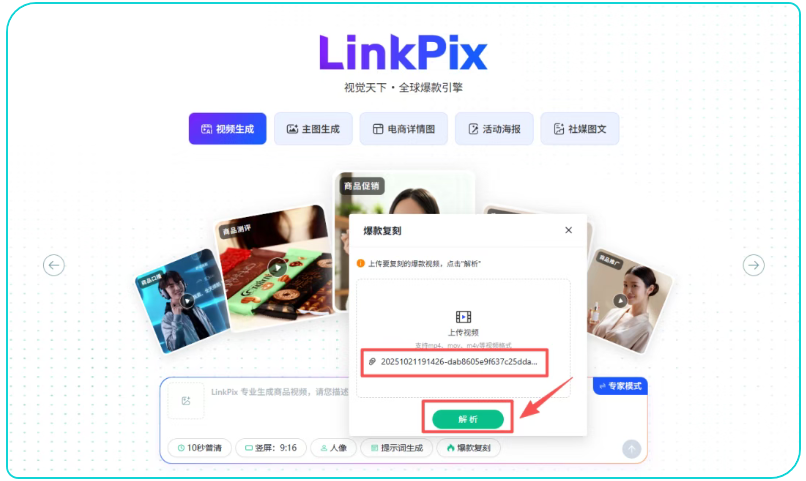Switch to the 视频生成 tab
Screen dimensions: 806x481
[x=227, y=128]
